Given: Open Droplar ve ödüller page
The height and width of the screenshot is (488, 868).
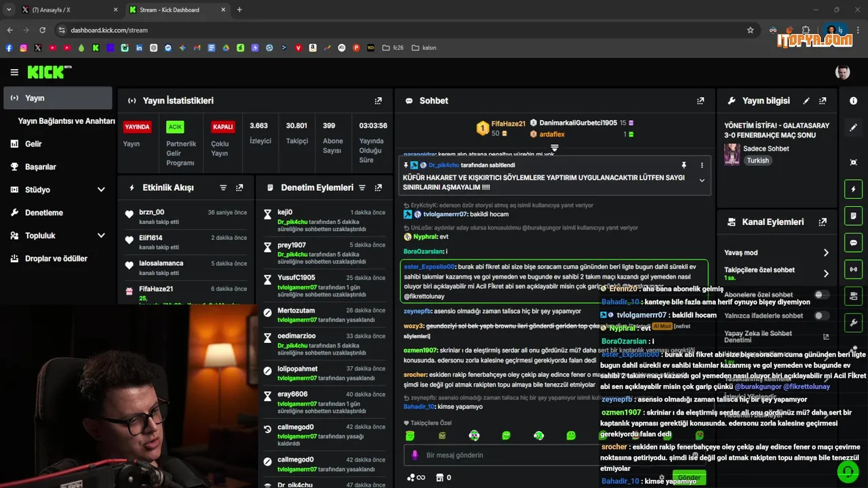Looking at the screenshot, I should (x=58, y=258).
